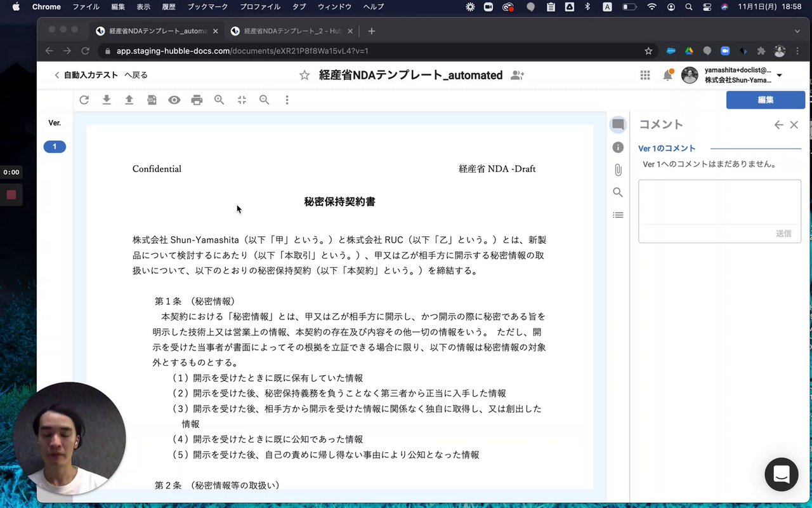The height and width of the screenshot is (508, 812).
Task: Click into the comment text field
Action: tap(719, 202)
